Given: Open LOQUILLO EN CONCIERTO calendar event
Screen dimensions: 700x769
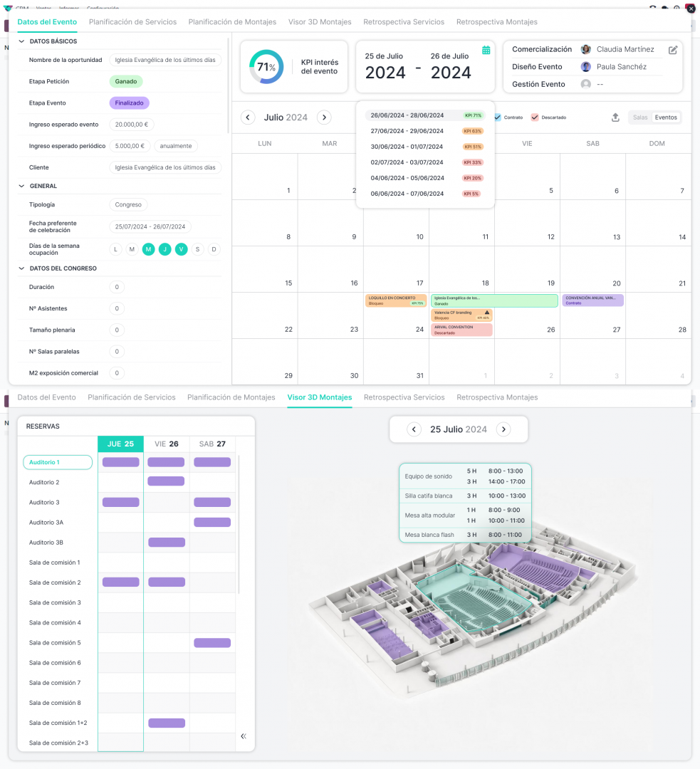Looking at the screenshot, I should (396, 300).
